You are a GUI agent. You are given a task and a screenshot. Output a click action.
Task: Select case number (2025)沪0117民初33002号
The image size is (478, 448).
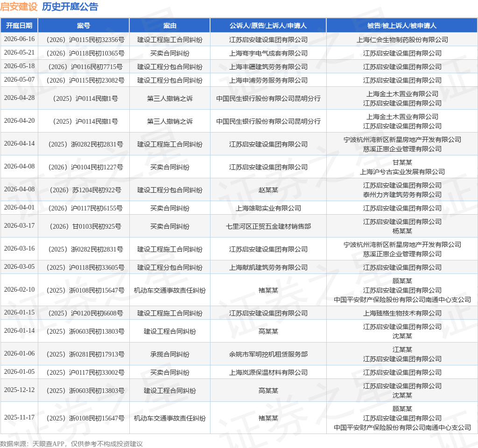[x=85, y=372]
